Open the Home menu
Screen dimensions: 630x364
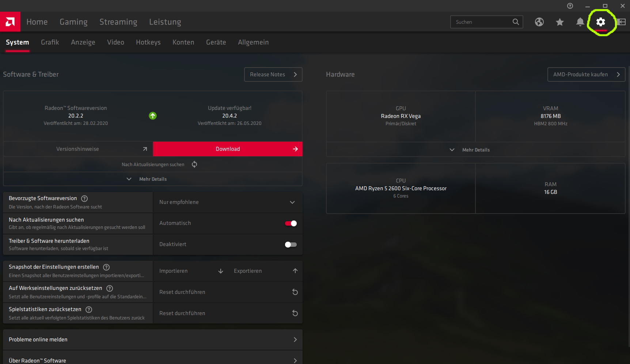[x=37, y=22]
